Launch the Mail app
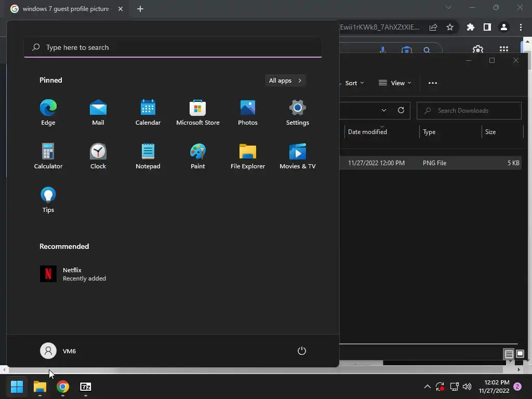532x399 pixels. tap(98, 113)
